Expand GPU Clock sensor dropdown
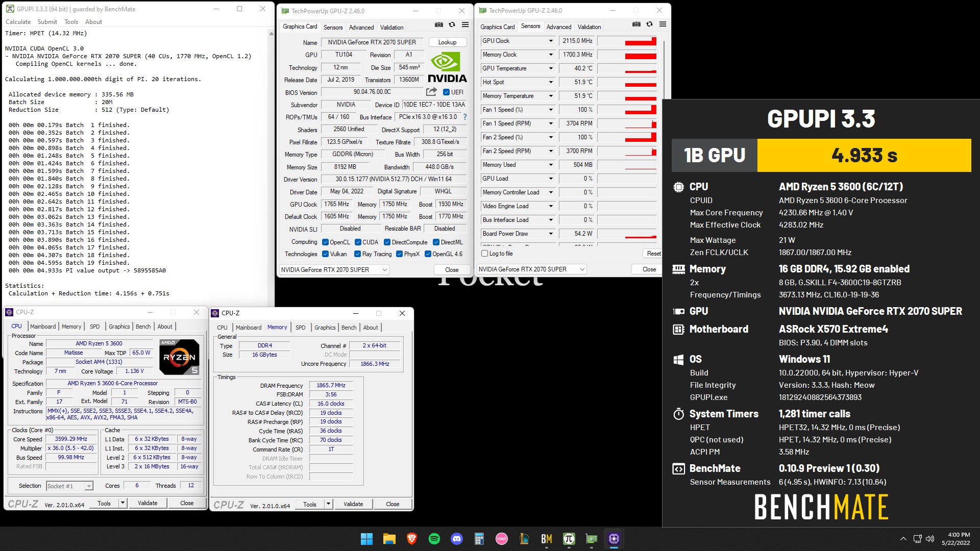 click(551, 41)
